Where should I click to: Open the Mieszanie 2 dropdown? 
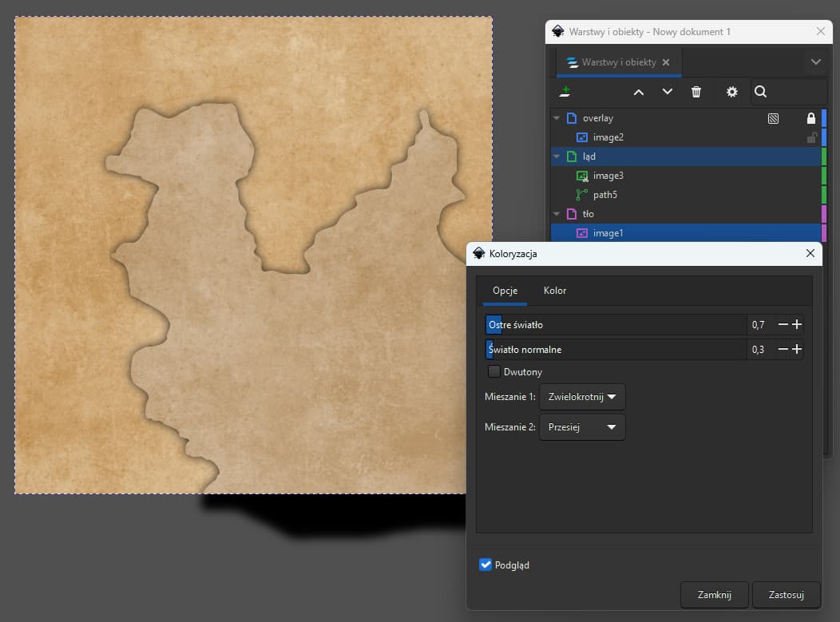(582, 427)
